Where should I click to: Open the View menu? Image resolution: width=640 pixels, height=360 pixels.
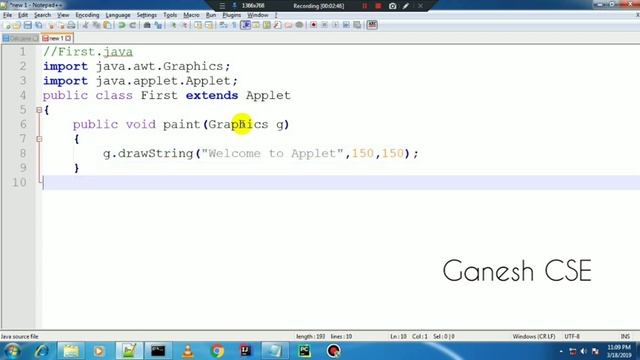click(63, 15)
